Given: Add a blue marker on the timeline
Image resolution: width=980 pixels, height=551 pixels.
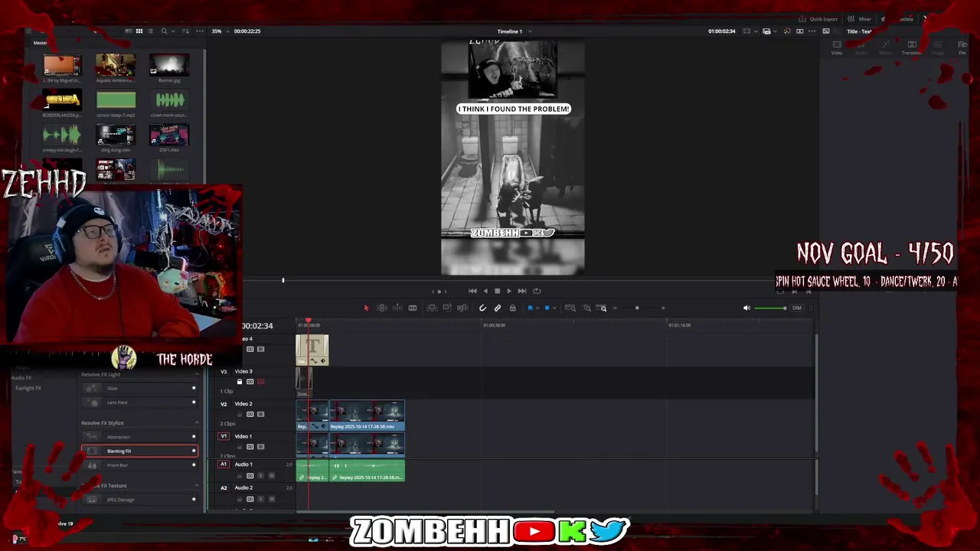Looking at the screenshot, I should (x=547, y=308).
